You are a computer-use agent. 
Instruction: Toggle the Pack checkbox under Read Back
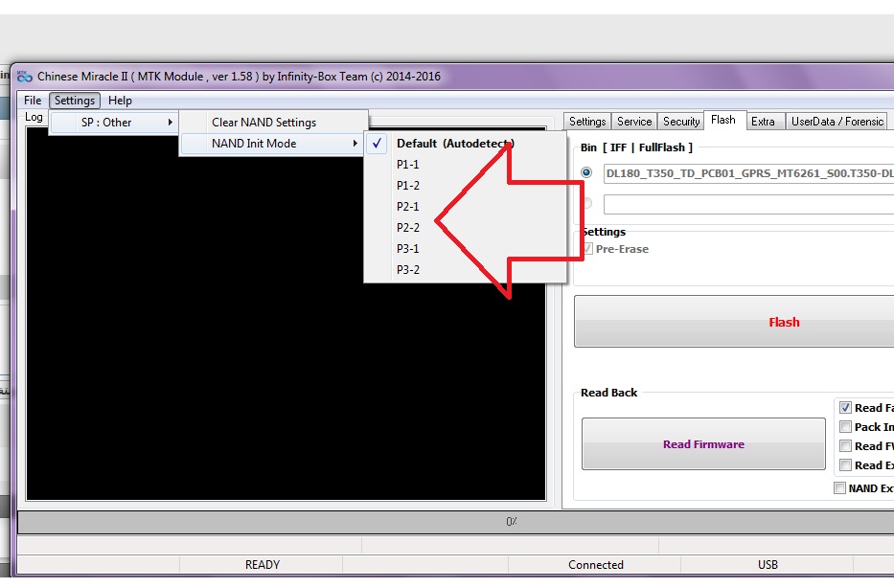click(x=845, y=427)
